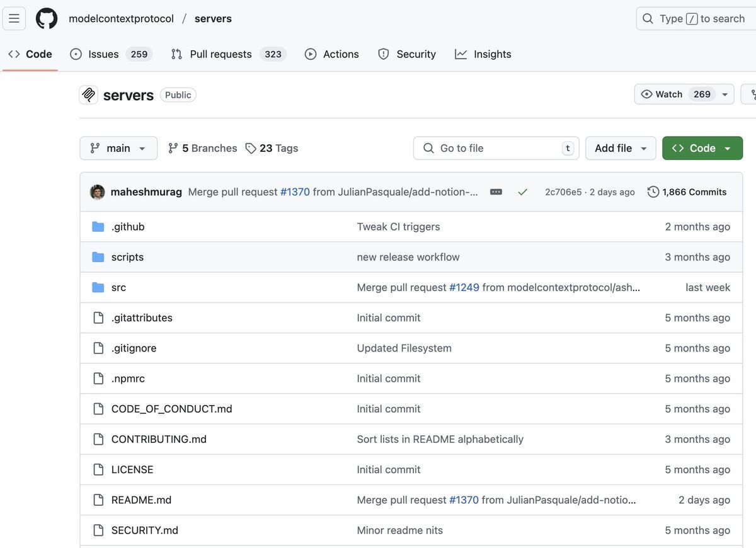Open the .github folder

128,227
